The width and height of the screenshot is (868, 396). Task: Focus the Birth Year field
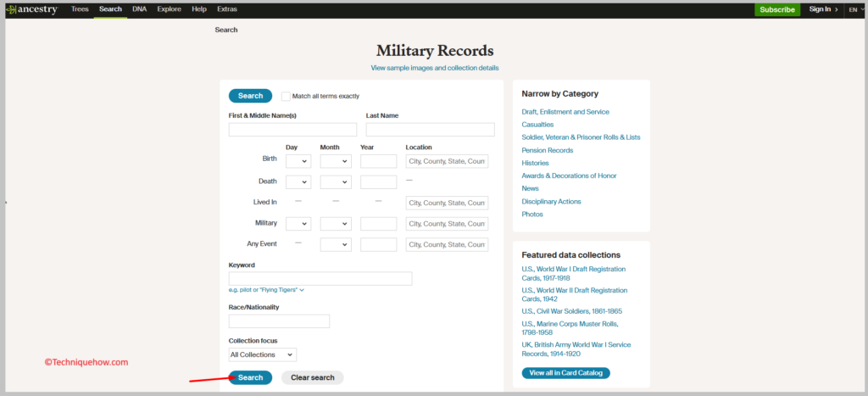379,161
